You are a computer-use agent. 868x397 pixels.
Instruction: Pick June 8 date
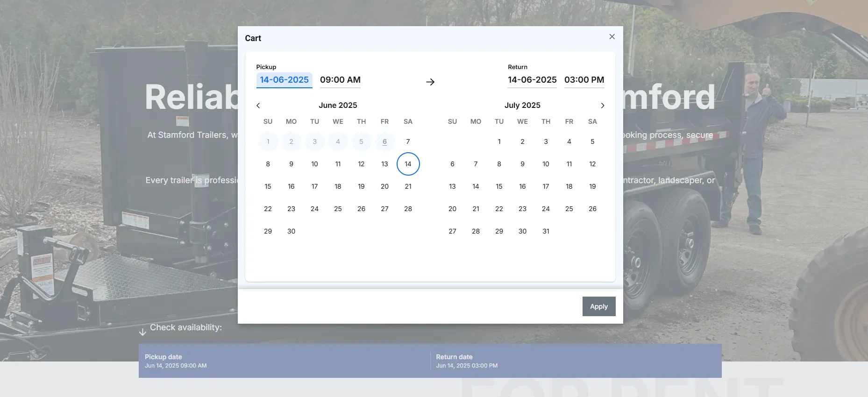pos(268,164)
